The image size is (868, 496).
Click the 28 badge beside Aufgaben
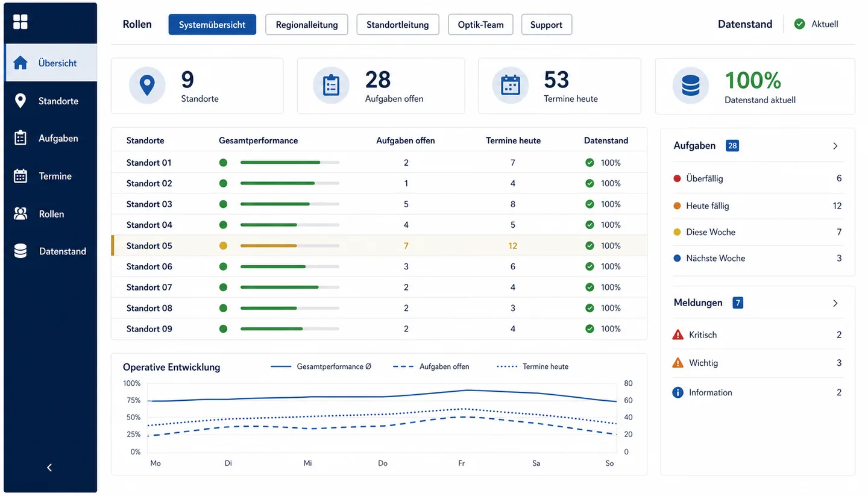(732, 145)
